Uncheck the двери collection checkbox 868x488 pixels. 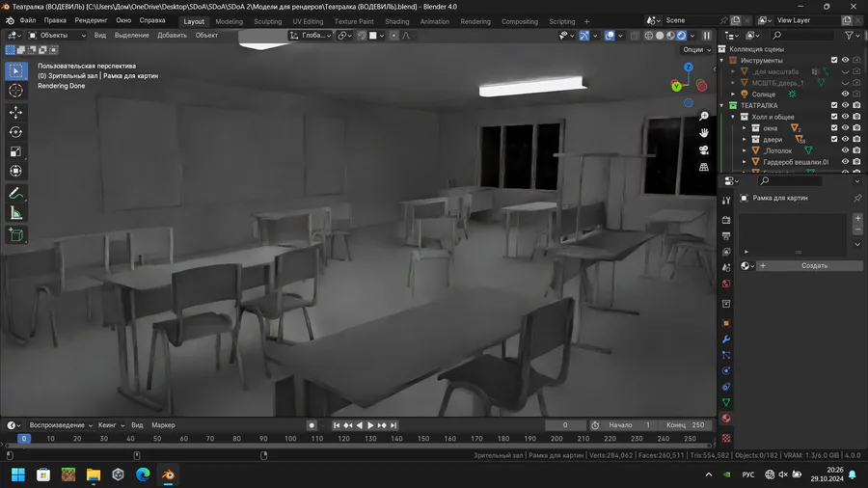(x=834, y=139)
